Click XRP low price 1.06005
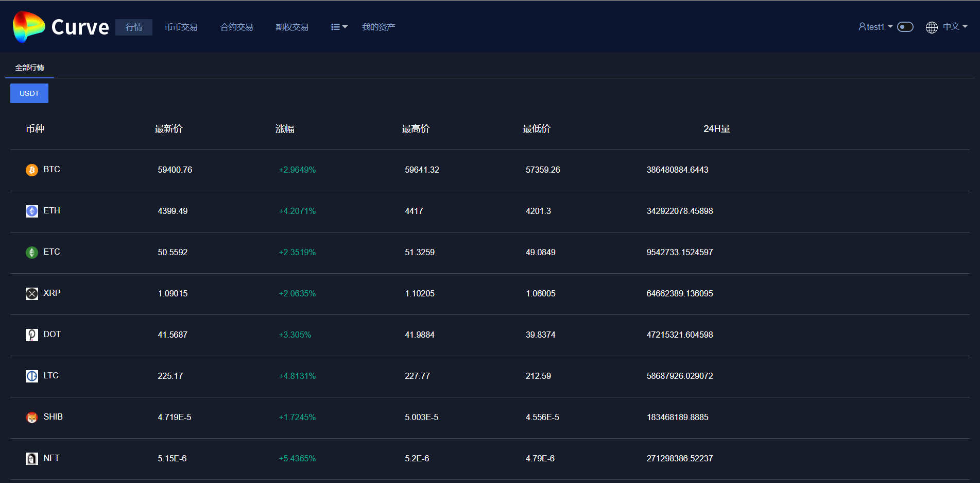 click(x=541, y=294)
